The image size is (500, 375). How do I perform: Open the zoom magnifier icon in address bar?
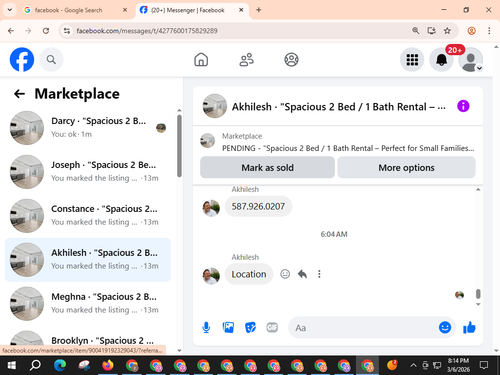(415, 31)
